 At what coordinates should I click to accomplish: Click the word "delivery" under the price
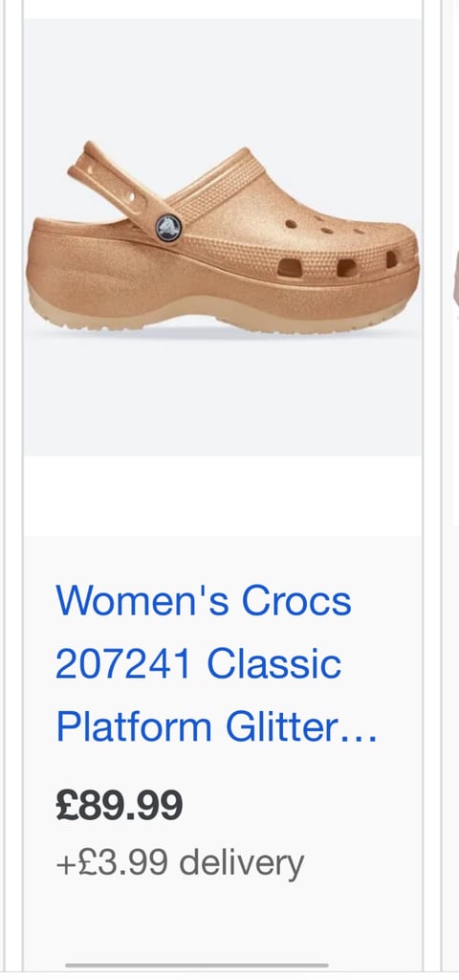tap(242, 863)
